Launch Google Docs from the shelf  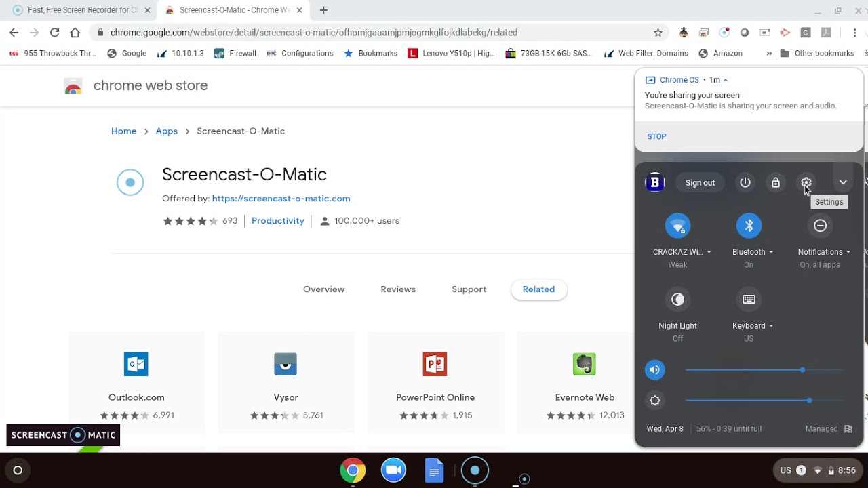click(434, 470)
